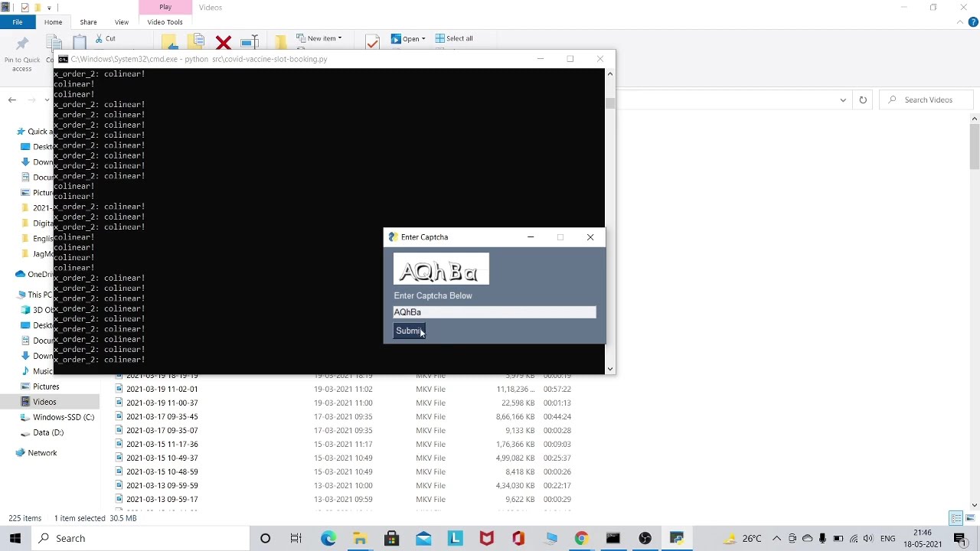Open the Quick Access Toolbar customize dropdown
This screenshot has height=551, width=980.
50,8
